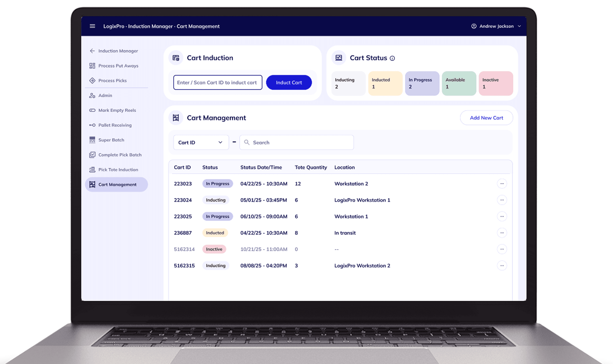Click the Inducted badge for cart 236887
Image resolution: width=613 pixels, height=364 pixels.
(215, 233)
